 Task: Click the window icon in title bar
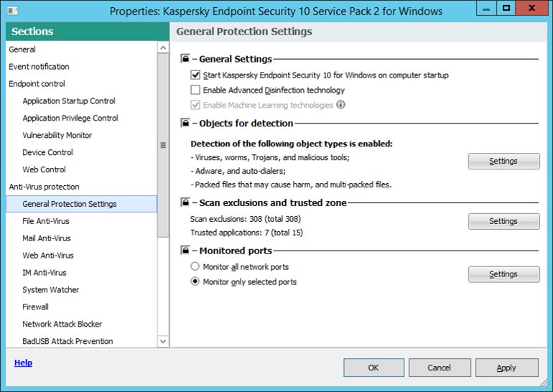pyautogui.click(x=14, y=11)
